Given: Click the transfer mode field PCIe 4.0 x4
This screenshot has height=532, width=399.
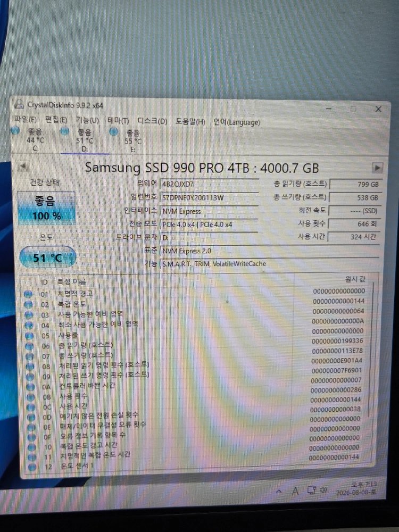Looking at the screenshot, I should click(209, 225).
